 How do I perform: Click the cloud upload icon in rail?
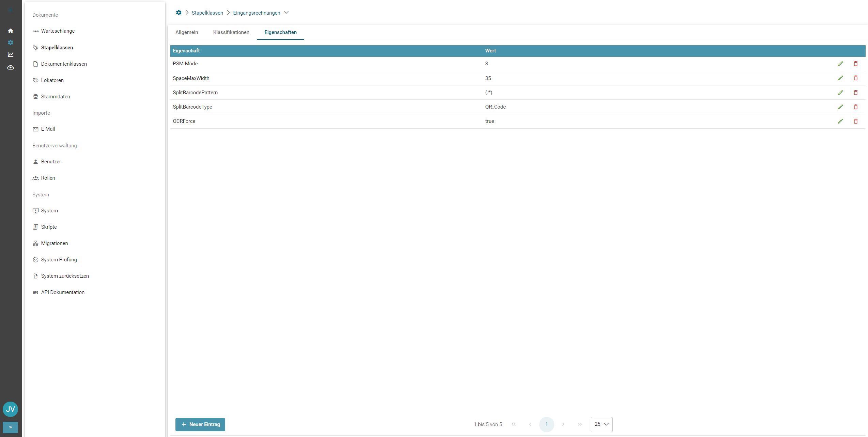tap(11, 67)
